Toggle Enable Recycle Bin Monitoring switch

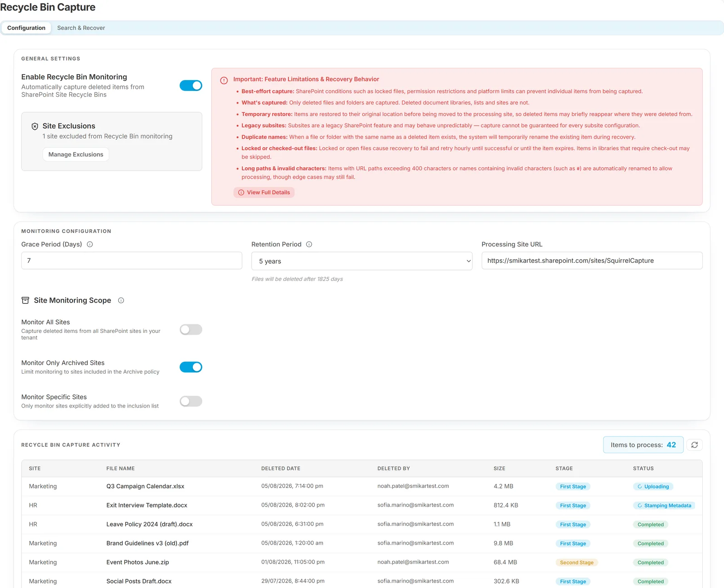coord(191,85)
